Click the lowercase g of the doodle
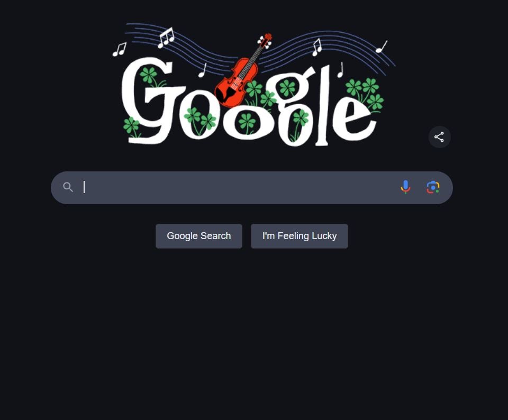508x420 pixels. [293, 106]
